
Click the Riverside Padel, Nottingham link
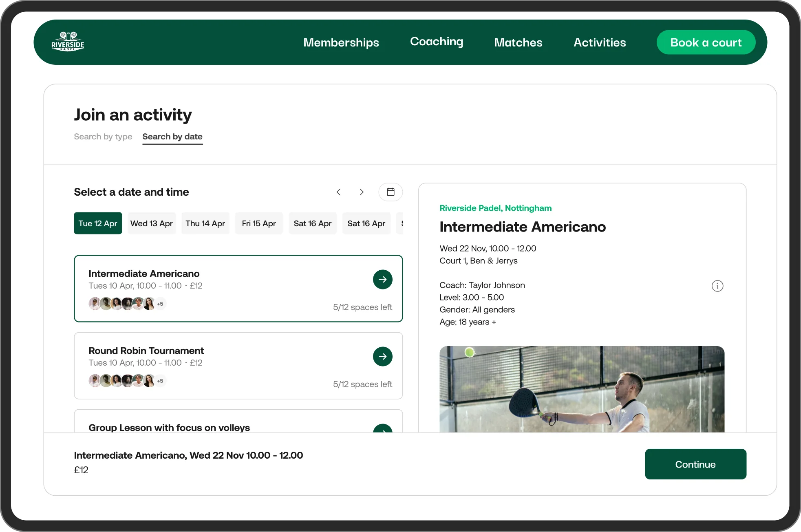point(495,208)
